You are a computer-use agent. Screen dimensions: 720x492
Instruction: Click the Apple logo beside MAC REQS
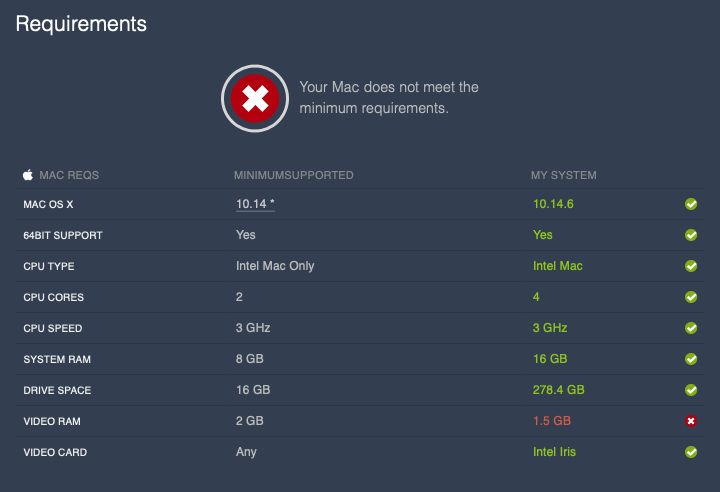pos(28,175)
